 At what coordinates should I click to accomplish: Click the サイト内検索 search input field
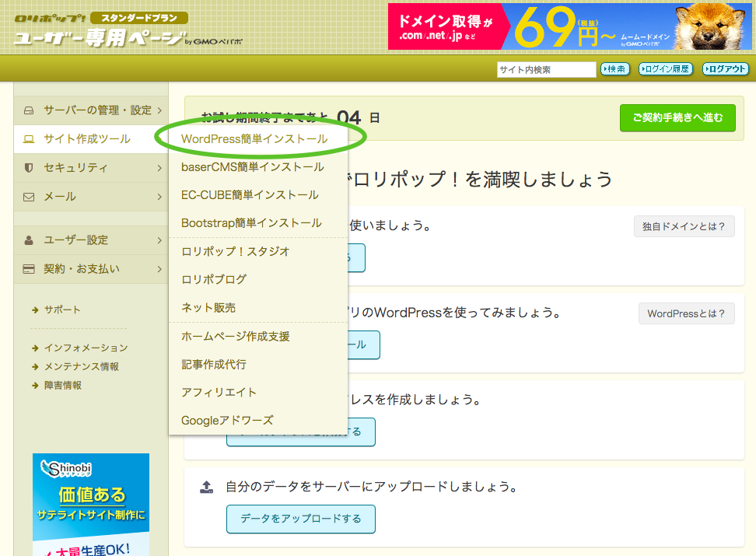(x=546, y=69)
